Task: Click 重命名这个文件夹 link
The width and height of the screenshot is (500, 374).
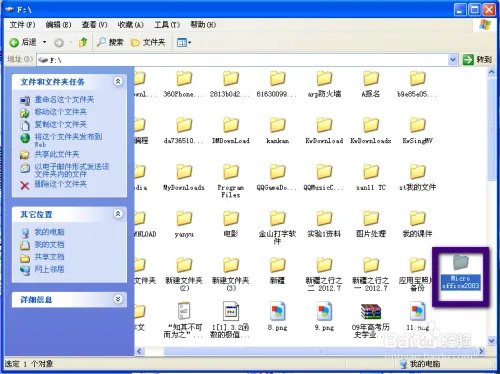Action: coord(64,100)
